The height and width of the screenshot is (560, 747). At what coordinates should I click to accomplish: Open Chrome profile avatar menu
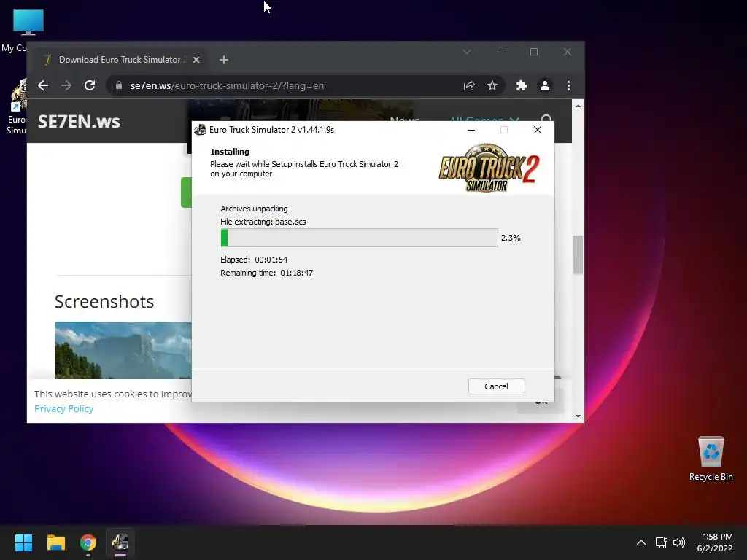pos(544,86)
